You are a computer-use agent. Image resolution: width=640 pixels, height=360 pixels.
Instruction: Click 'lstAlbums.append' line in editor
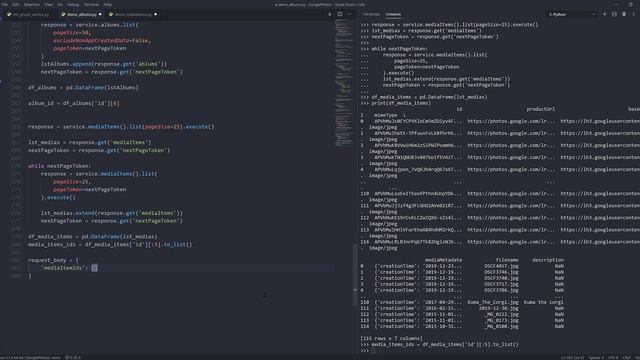tap(104, 64)
